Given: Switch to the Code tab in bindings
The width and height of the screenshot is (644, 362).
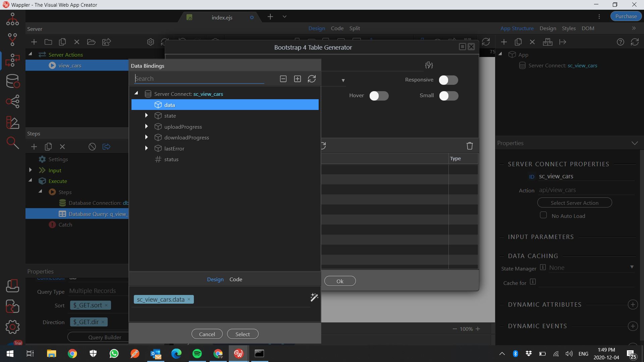Looking at the screenshot, I should click(235, 279).
